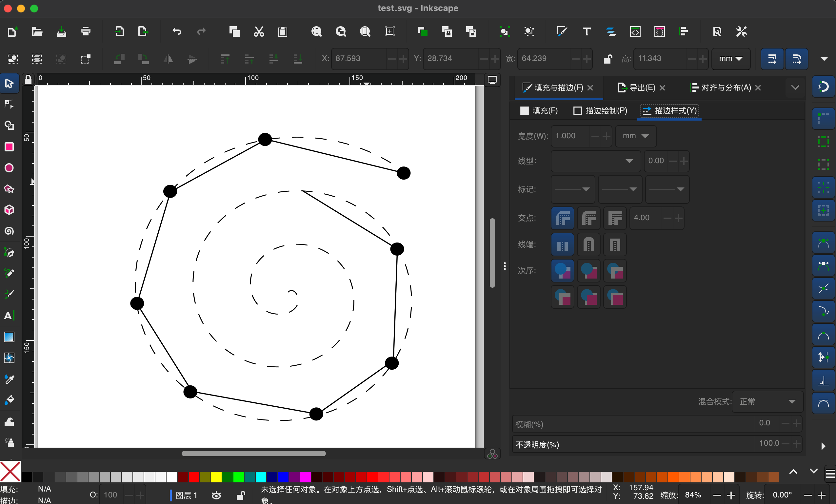Pick the yellow swatch in the palette
836x504 pixels.
click(216, 477)
